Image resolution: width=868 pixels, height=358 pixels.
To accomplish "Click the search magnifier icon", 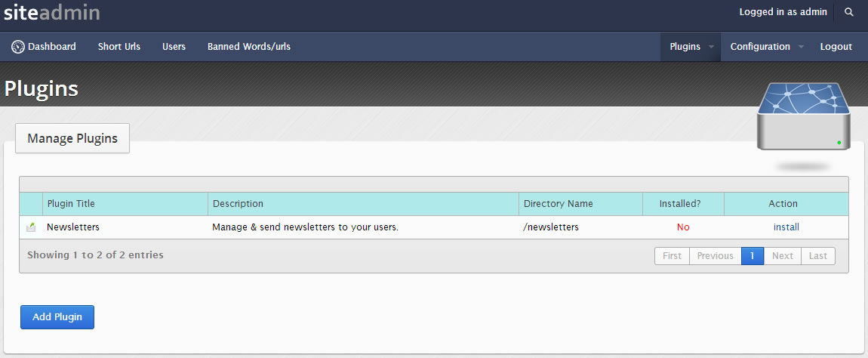I will (849, 12).
